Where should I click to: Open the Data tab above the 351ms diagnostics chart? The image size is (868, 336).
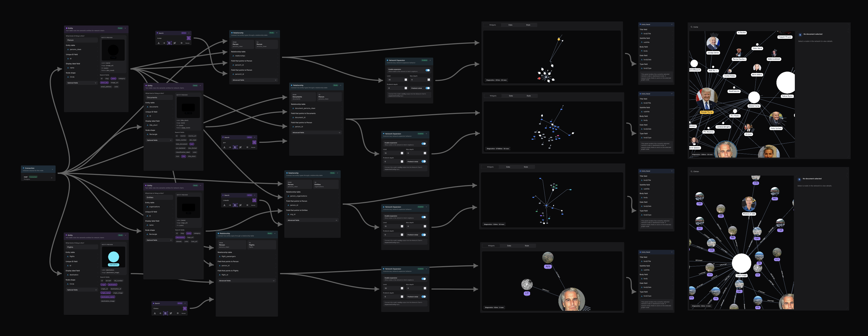[x=510, y=25]
